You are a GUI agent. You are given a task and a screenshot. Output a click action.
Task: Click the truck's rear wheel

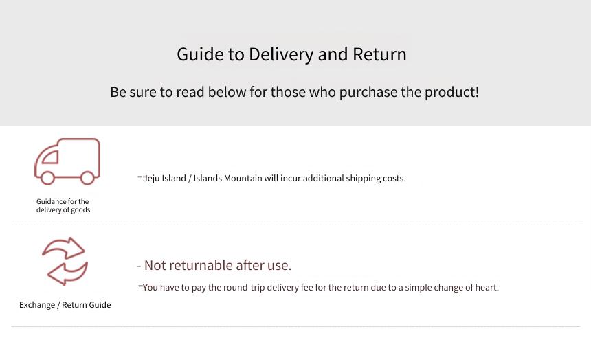coord(87,178)
